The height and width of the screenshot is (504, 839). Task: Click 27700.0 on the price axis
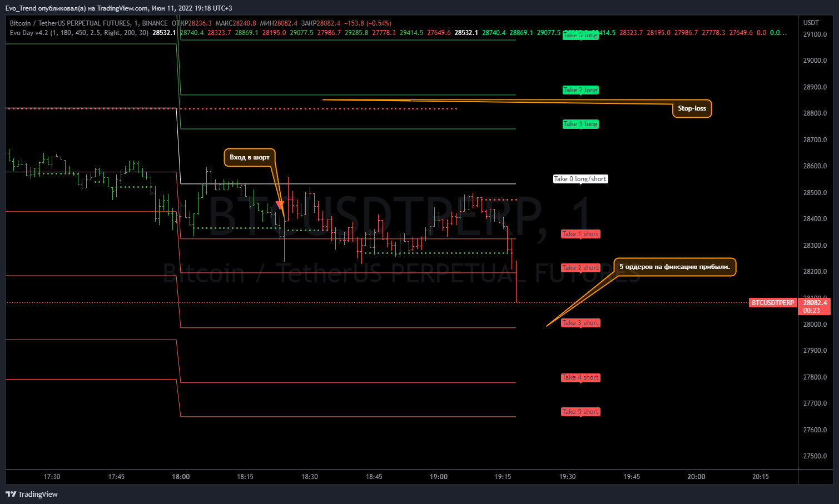tap(815, 403)
